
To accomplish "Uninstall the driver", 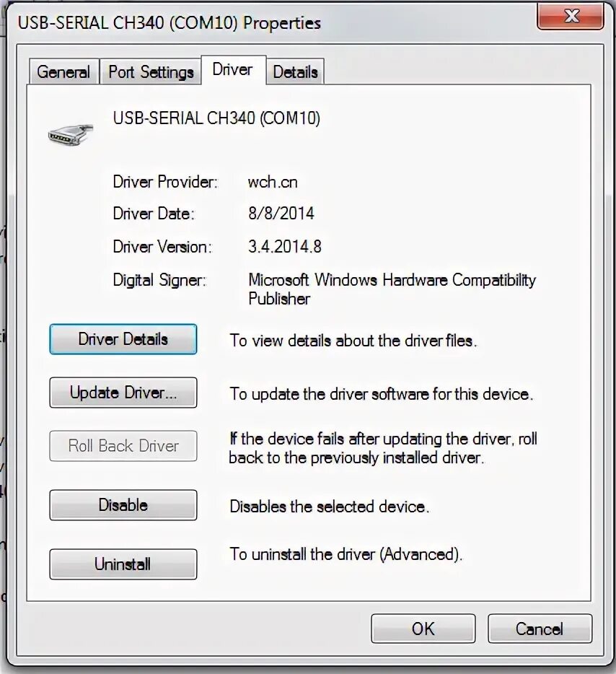I will [123, 564].
